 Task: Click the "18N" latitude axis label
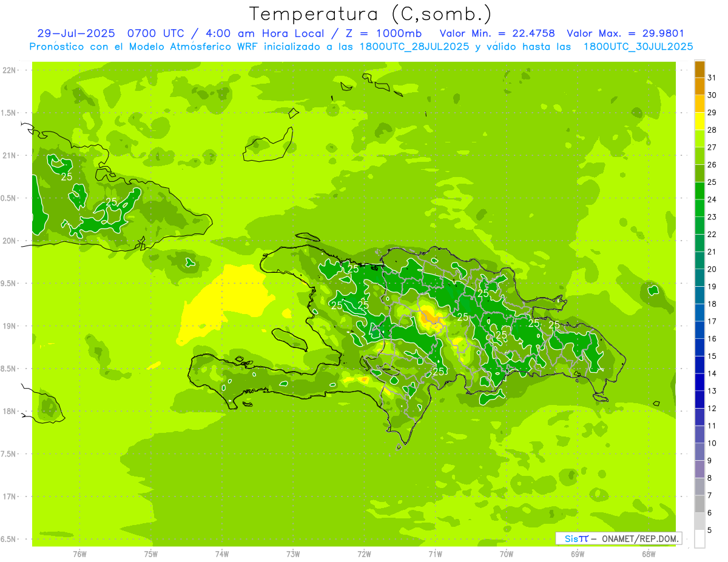click(8, 412)
